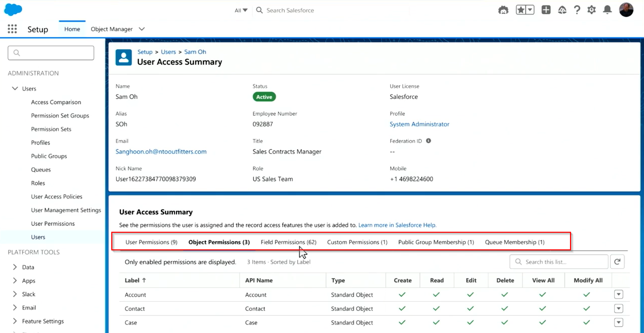
Task: Open the Object Manager tab dropdown chevron
Action: point(141,29)
